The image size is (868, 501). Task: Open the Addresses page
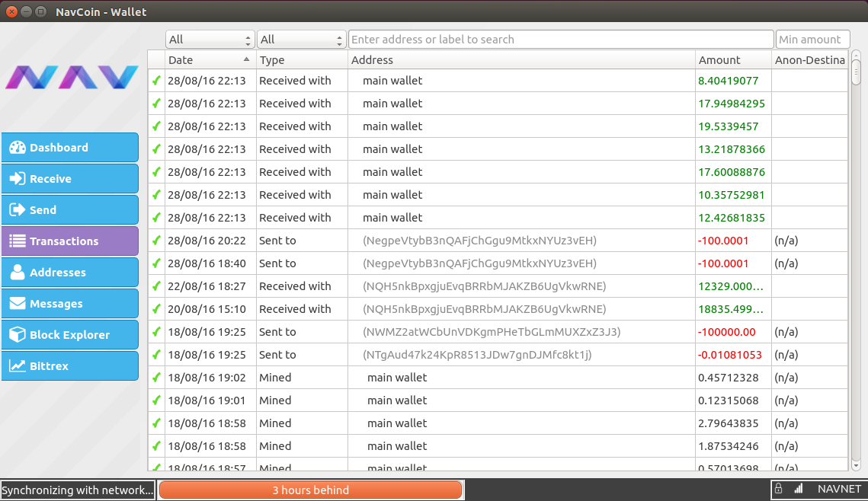tap(70, 272)
